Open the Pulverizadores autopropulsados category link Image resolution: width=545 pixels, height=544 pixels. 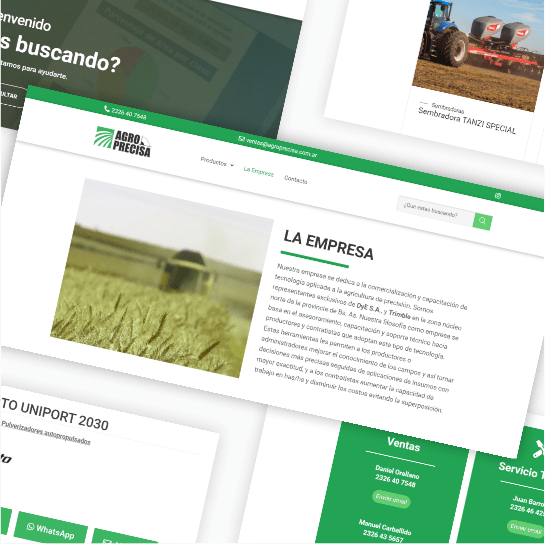pos(46,432)
